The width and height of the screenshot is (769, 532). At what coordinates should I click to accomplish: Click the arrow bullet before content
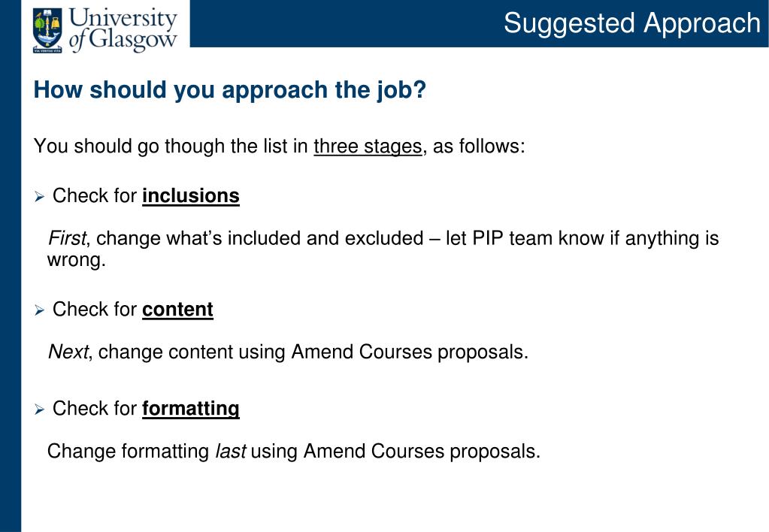point(40,310)
